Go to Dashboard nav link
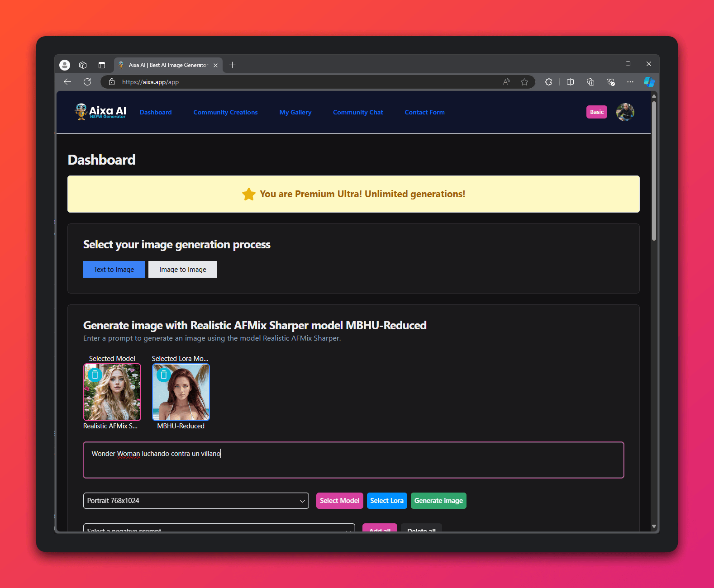Screen dimensions: 714x588 tap(156, 112)
